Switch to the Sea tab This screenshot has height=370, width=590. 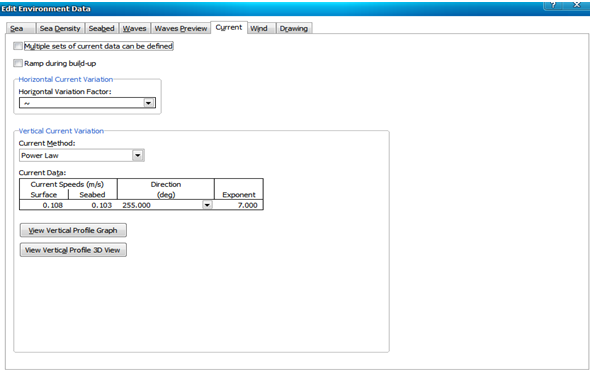click(x=21, y=28)
